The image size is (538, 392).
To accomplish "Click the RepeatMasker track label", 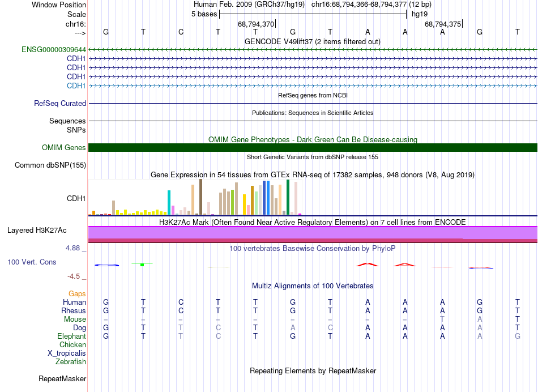I will 62,378.
